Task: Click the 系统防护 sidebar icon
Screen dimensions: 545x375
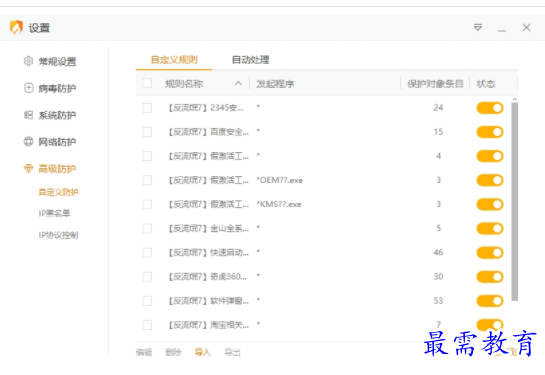Action: click(29, 115)
